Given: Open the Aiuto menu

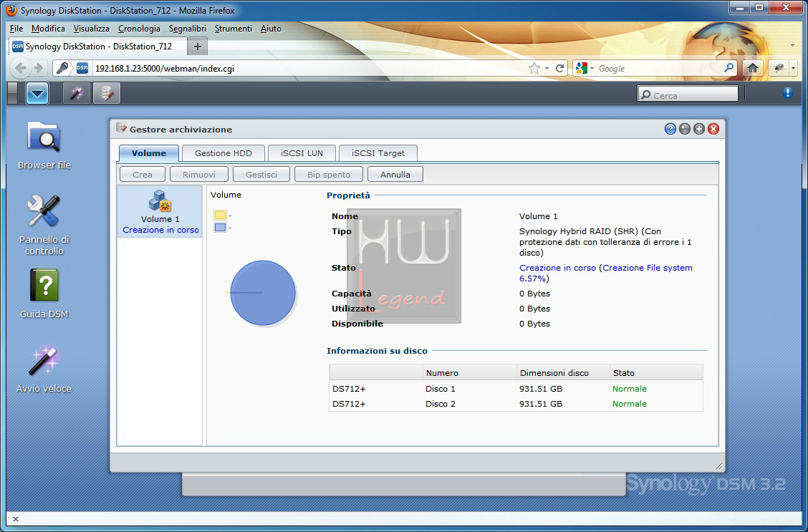Looking at the screenshot, I should coord(271,29).
